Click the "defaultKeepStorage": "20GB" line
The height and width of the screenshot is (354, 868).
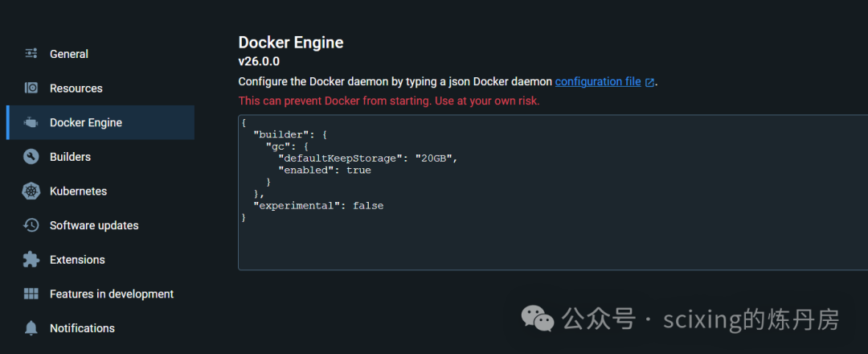tap(369, 158)
